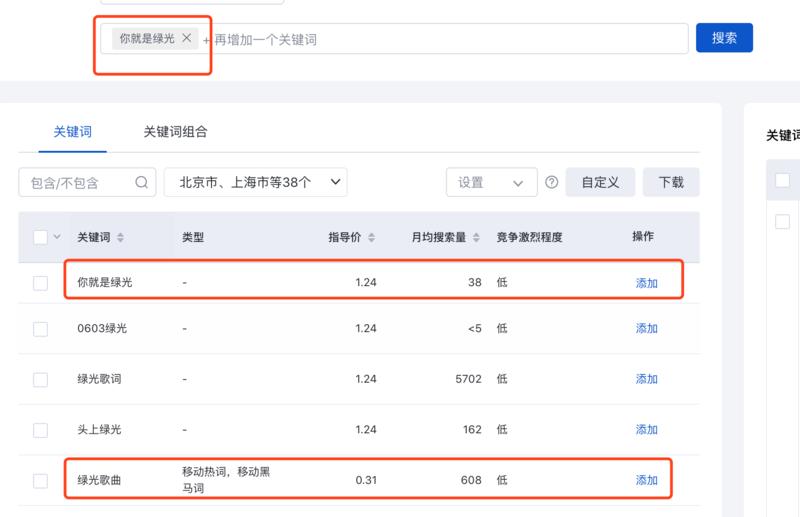Click the 包含/不包含 filter field
Screen dimensions: 800x517
point(87,183)
